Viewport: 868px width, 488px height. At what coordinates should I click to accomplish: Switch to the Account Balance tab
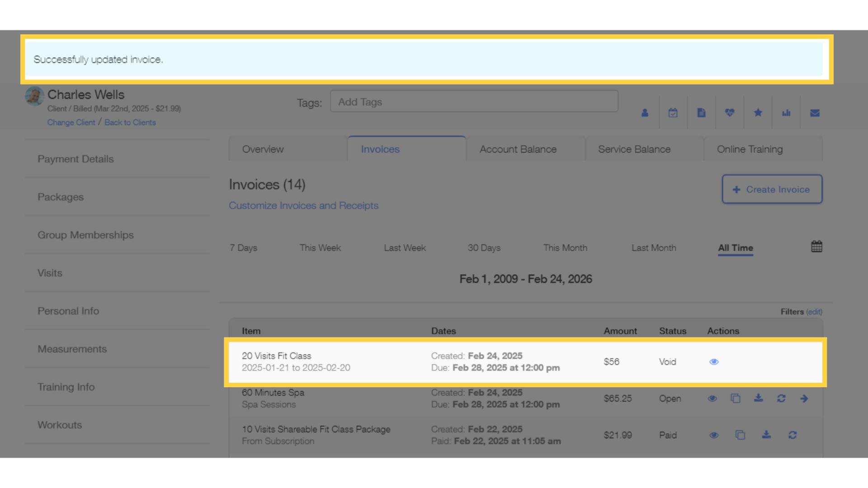(x=518, y=149)
